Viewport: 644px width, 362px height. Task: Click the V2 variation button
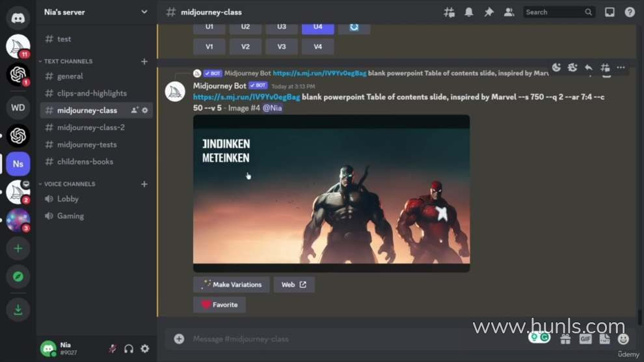point(245,46)
